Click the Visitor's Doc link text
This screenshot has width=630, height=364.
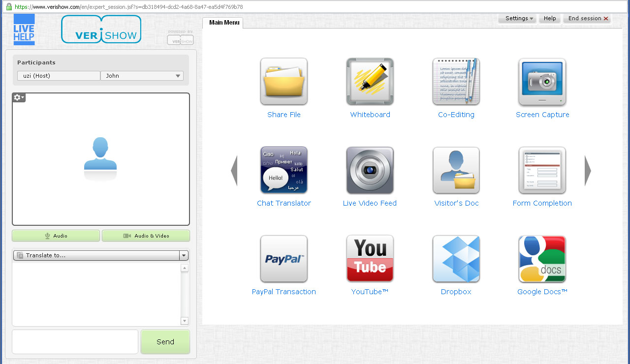(x=456, y=203)
